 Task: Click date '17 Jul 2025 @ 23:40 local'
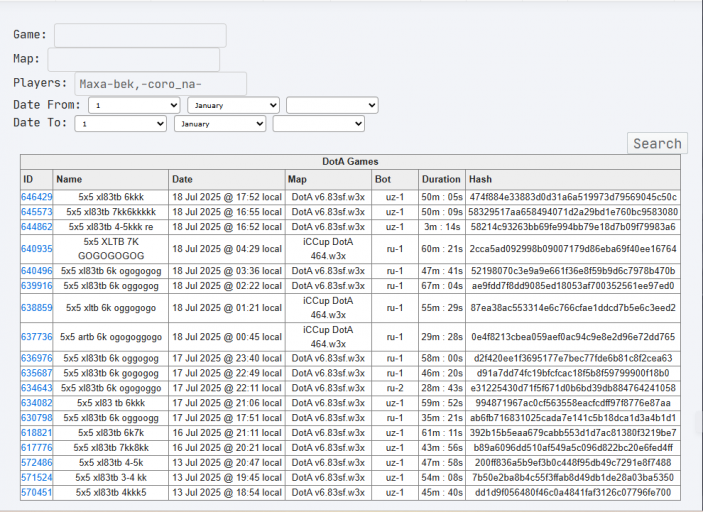point(227,358)
